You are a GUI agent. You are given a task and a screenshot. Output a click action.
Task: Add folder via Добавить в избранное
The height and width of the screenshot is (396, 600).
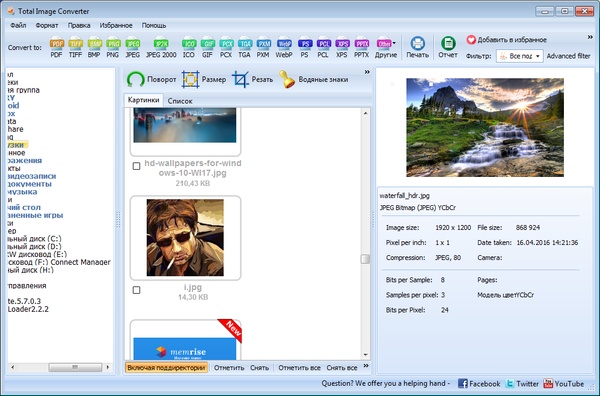[507, 39]
